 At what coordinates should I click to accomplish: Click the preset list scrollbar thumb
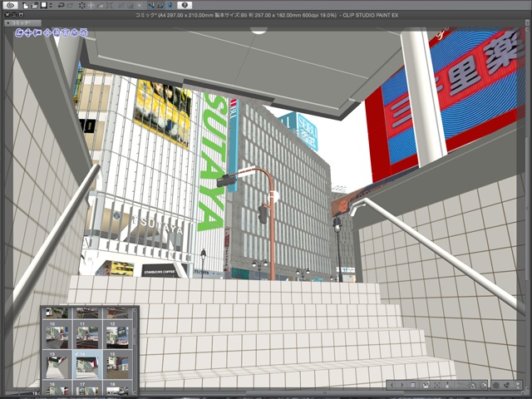point(135,336)
